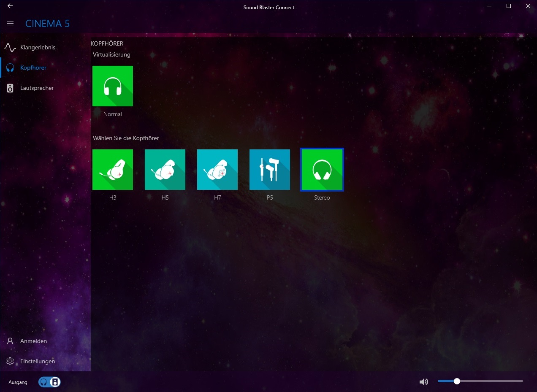Click the CINEMA 5 title
Image resolution: width=537 pixels, height=392 pixels.
coord(48,24)
